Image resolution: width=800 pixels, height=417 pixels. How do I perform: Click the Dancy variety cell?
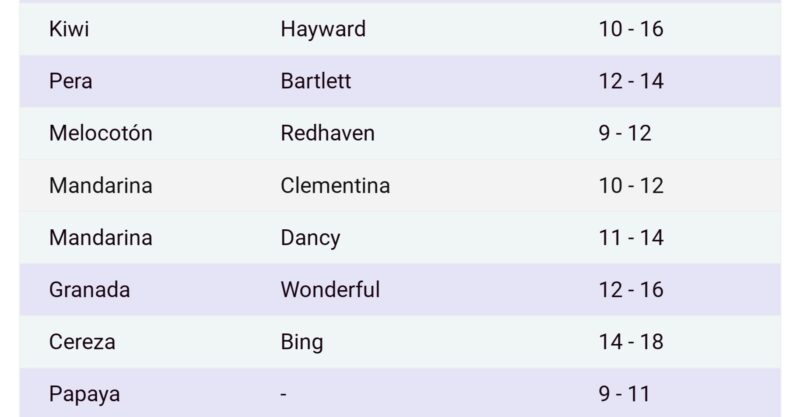(310, 238)
